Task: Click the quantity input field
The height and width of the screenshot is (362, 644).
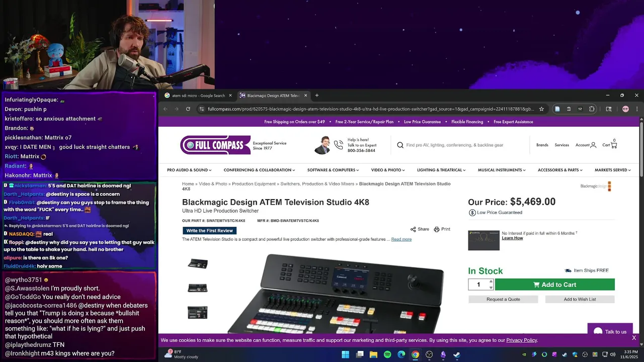Action: click(x=478, y=285)
